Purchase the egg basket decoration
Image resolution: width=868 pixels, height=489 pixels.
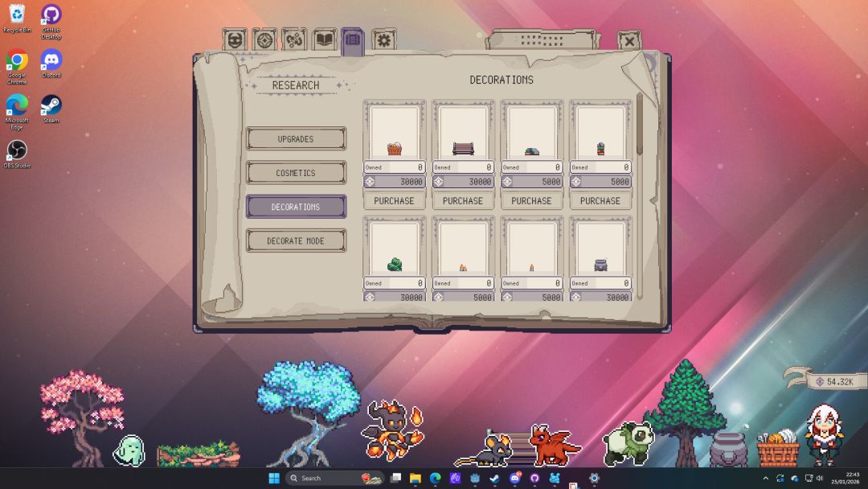(394, 200)
